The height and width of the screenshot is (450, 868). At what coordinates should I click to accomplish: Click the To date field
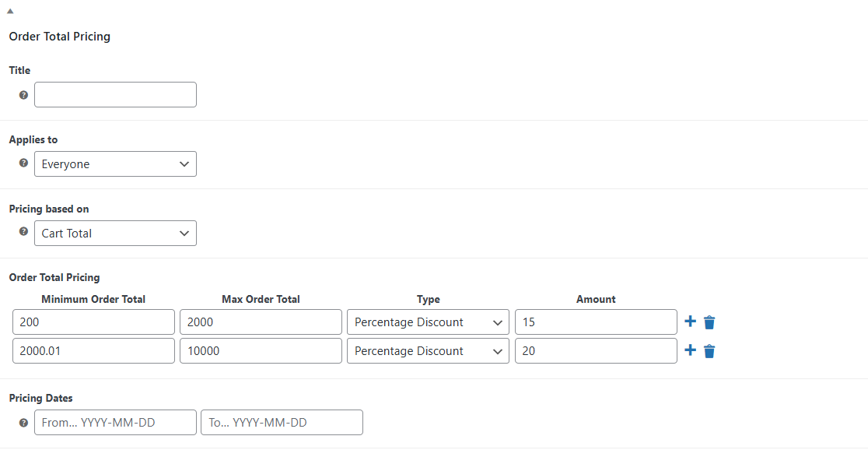(x=282, y=422)
